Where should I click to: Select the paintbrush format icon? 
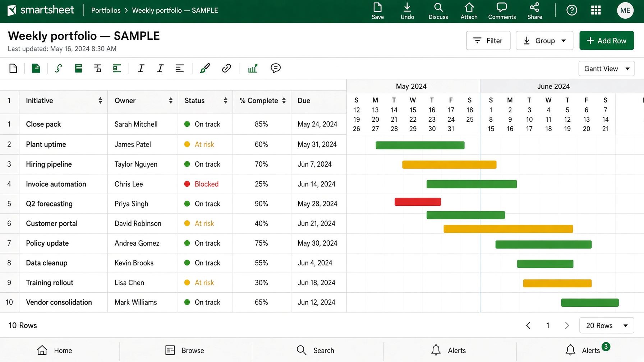point(205,68)
